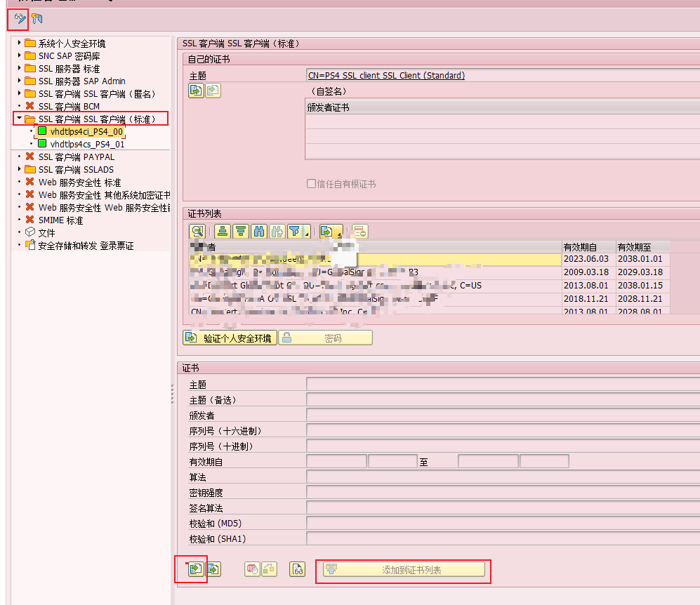This screenshot has height=605, width=700.
Task: Click the second icon in the top toolbar
Action: pos(37,19)
